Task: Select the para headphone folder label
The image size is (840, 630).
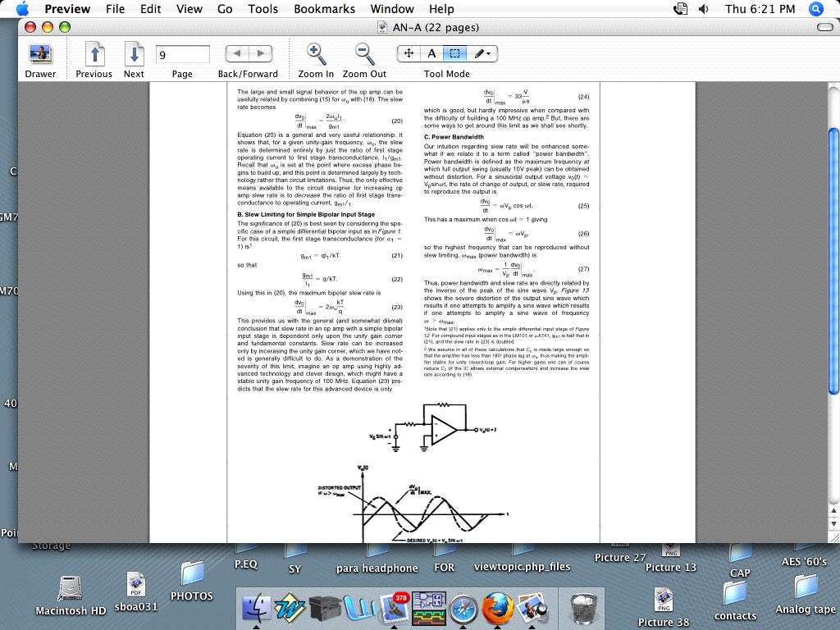Action: [377, 568]
